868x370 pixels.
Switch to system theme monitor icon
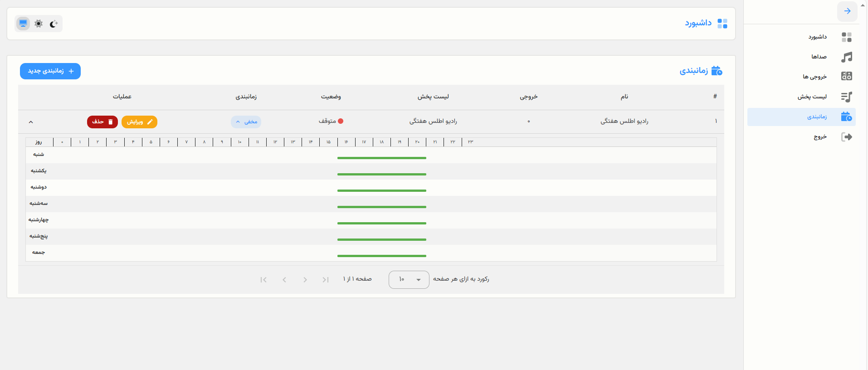23,24
